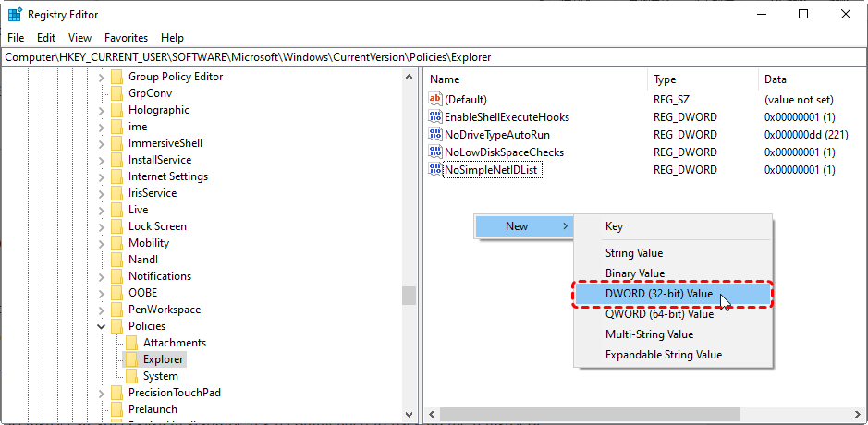Expand the Internet Settings tree node

click(101, 176)
